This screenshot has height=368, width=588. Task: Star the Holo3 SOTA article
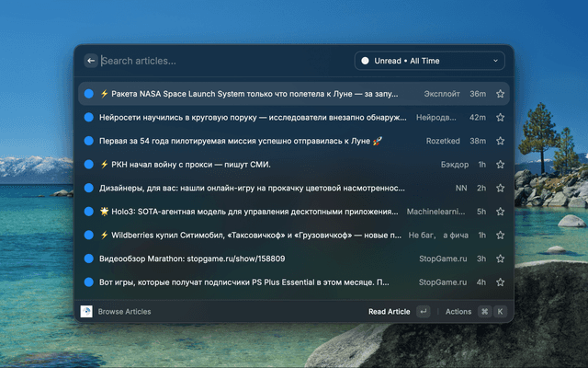501,212
